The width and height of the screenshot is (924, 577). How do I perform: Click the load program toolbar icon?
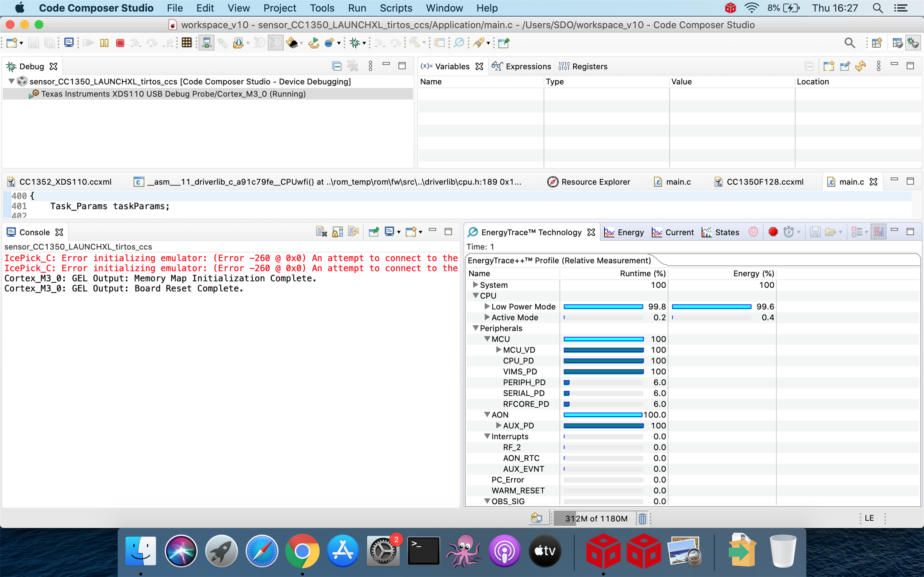click(238, 43)
